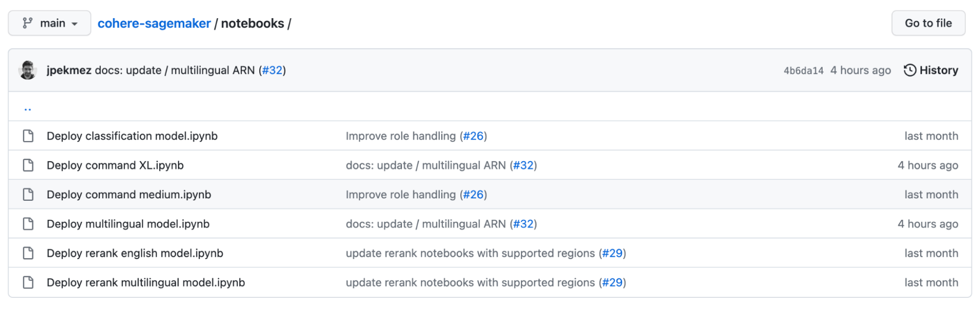Click file icon for Deploy multilingual model.ipynb
This screenshot has width=980, height=310.
(28, 224)
